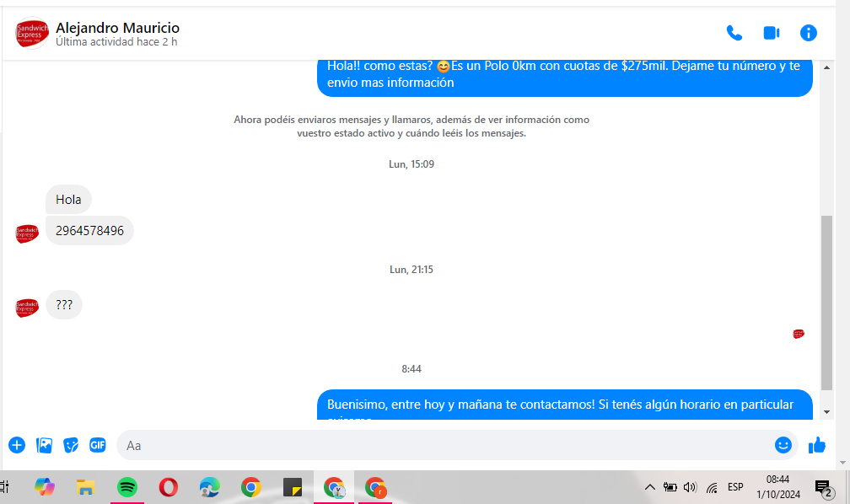Image resolution: width=850 pixels, height=504 pixels.
Task: Attach a photo using the image icon
Action: pyautogui.click(x=44, y=445)
